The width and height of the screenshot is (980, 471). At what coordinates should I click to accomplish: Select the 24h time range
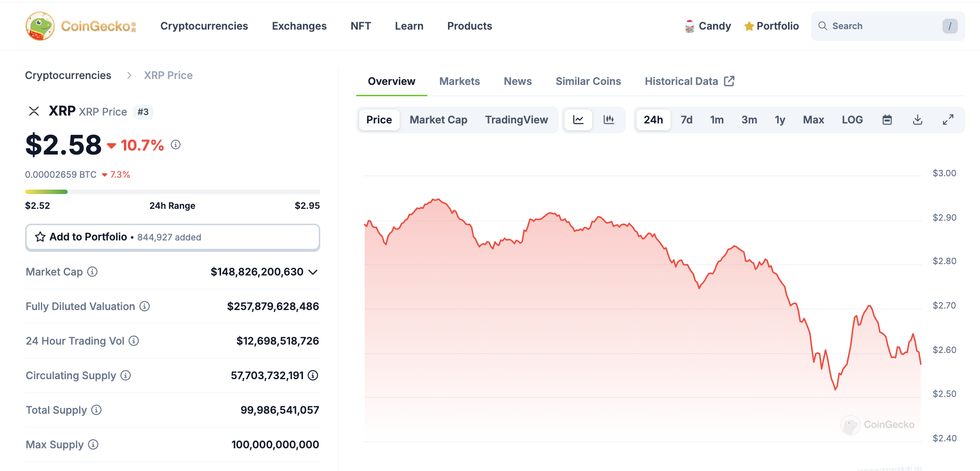653,119
